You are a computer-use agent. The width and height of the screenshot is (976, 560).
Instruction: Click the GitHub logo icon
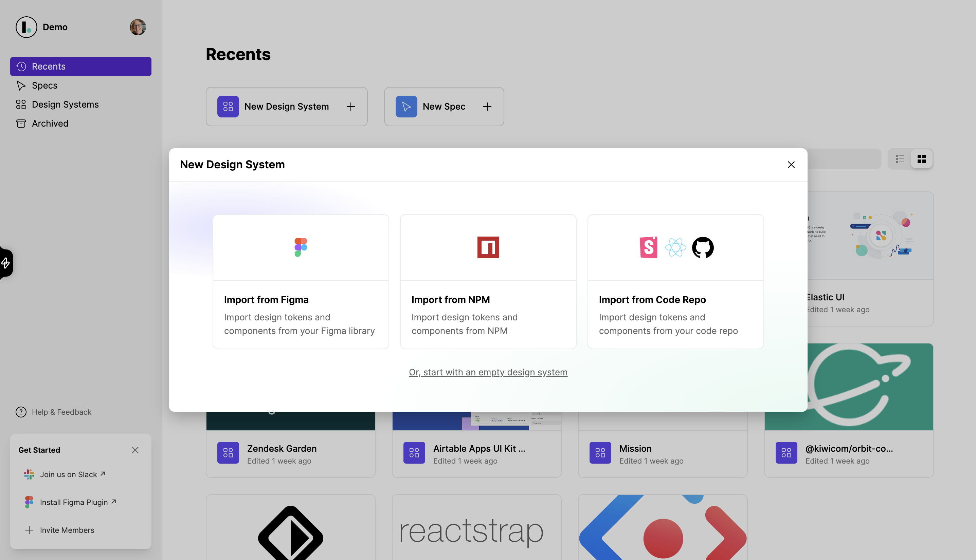[x=703, y=247]
